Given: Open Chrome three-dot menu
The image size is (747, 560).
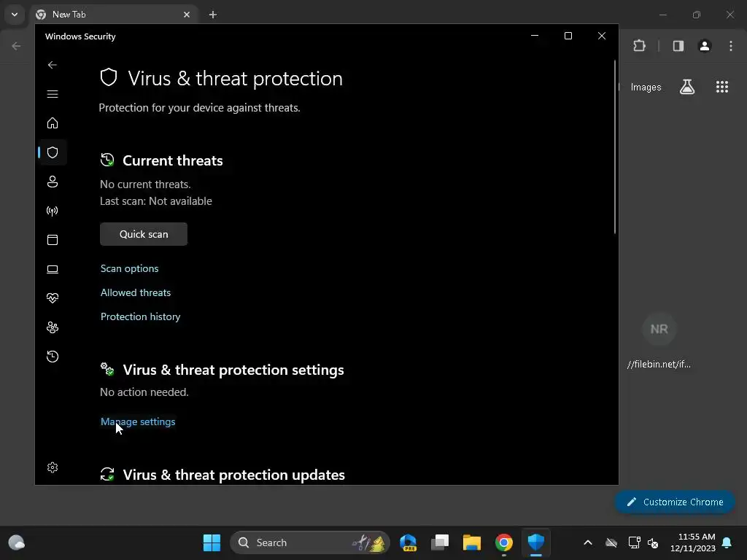Looking at the screenshot, I should [731, 46].
